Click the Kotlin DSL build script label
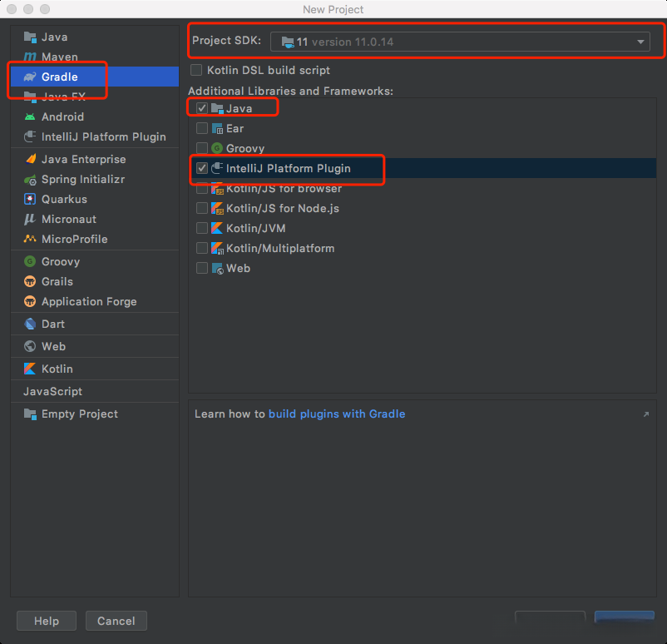Image resolution: width=667 pixels, height=644 pixels. click(269, 70)
